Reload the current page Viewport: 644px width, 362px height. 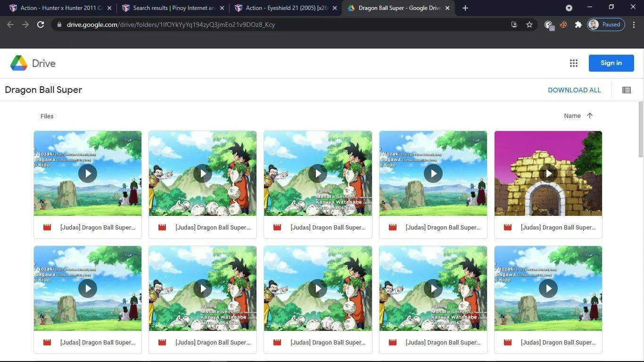pyautogui.click(x=41, y=25)
